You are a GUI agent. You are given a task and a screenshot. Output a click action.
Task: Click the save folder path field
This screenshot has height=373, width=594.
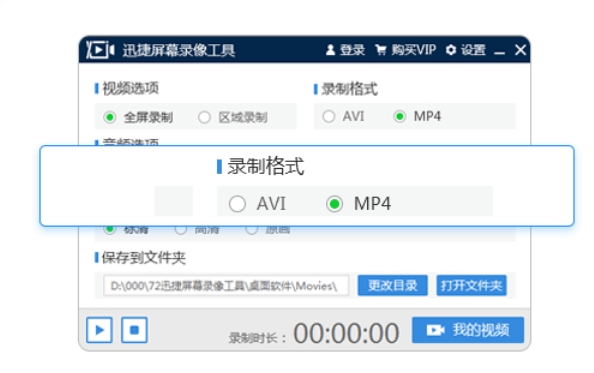pyautogui.click(x=226, y=286)
